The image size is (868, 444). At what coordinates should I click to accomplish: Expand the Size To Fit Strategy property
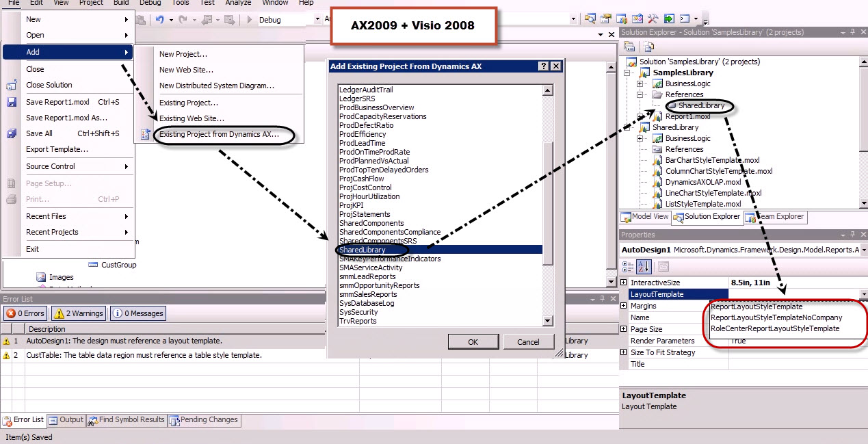624,352
